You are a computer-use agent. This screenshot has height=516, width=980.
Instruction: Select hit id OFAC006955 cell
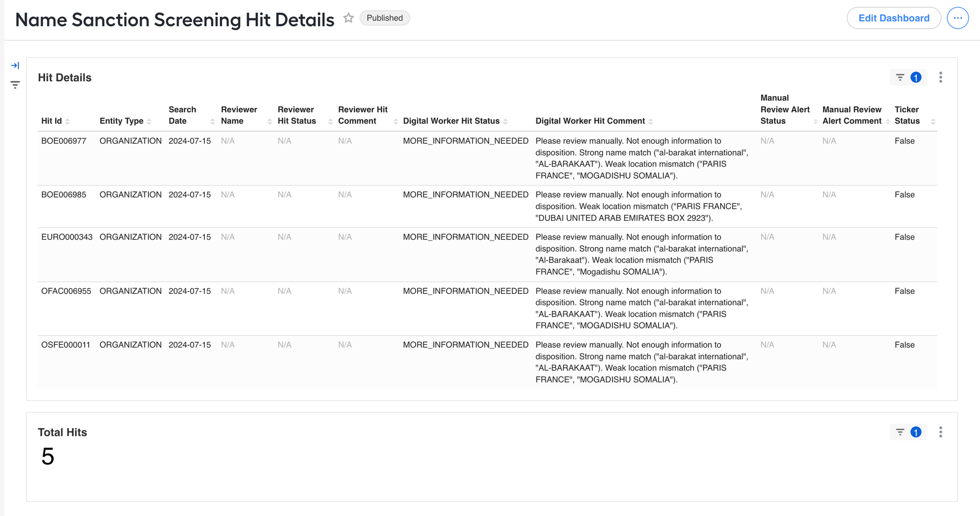pyautogui.click(x=66, y=291)
